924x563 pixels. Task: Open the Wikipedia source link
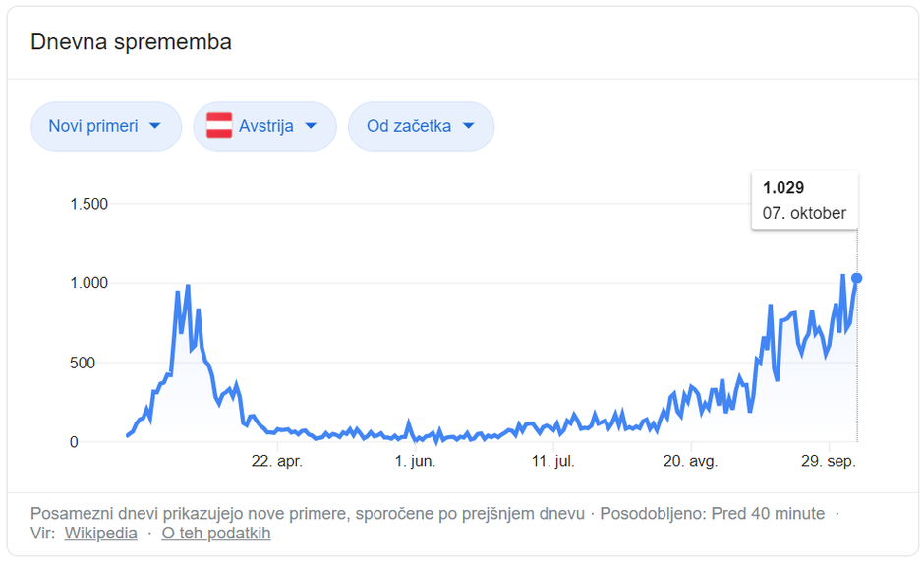tap(100, 534)
